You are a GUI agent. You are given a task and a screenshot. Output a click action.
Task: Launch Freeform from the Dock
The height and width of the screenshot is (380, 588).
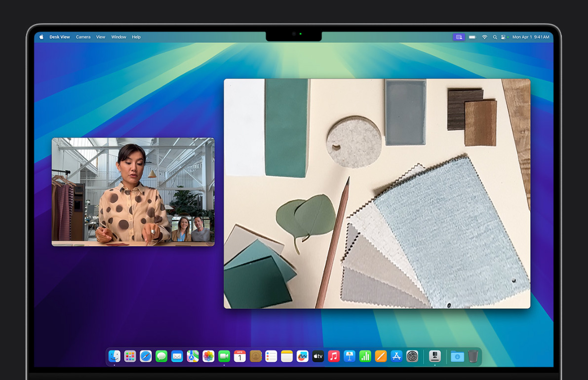coord(302,356)
